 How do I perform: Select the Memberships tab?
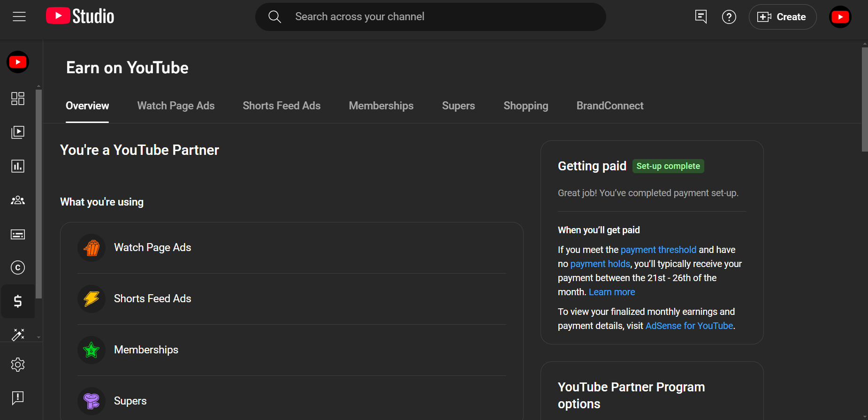[381, 106]
